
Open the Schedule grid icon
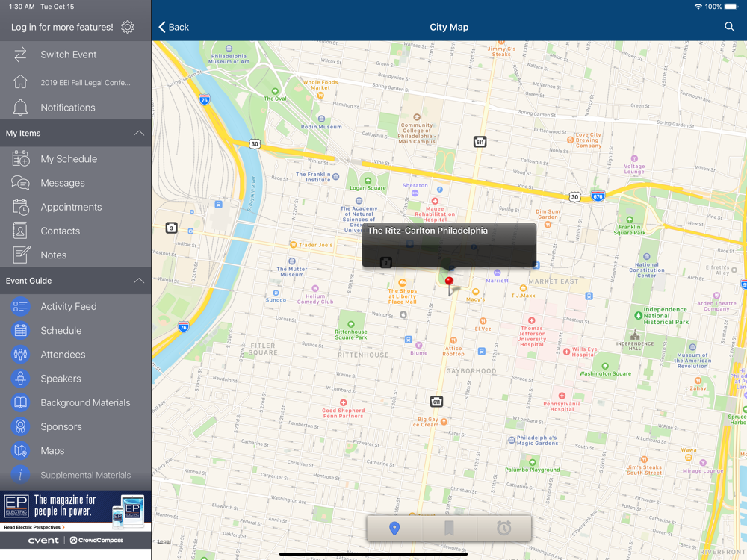point(20,330)
